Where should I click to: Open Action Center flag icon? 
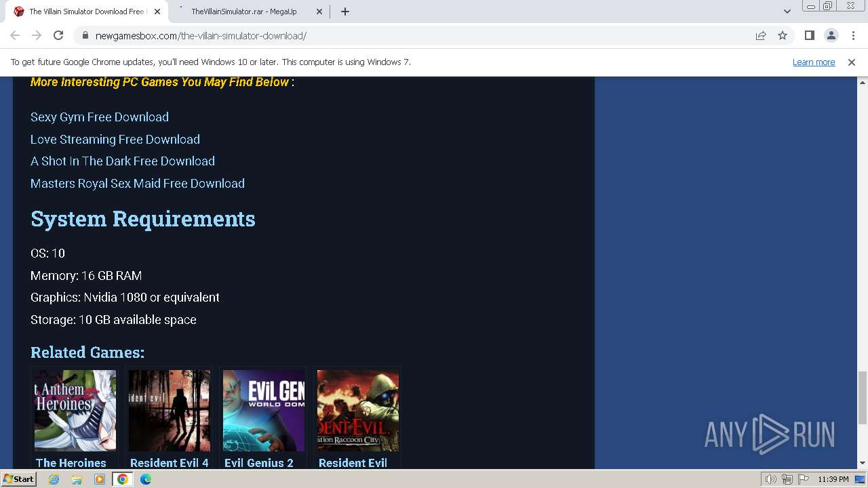tap(804, 479)
